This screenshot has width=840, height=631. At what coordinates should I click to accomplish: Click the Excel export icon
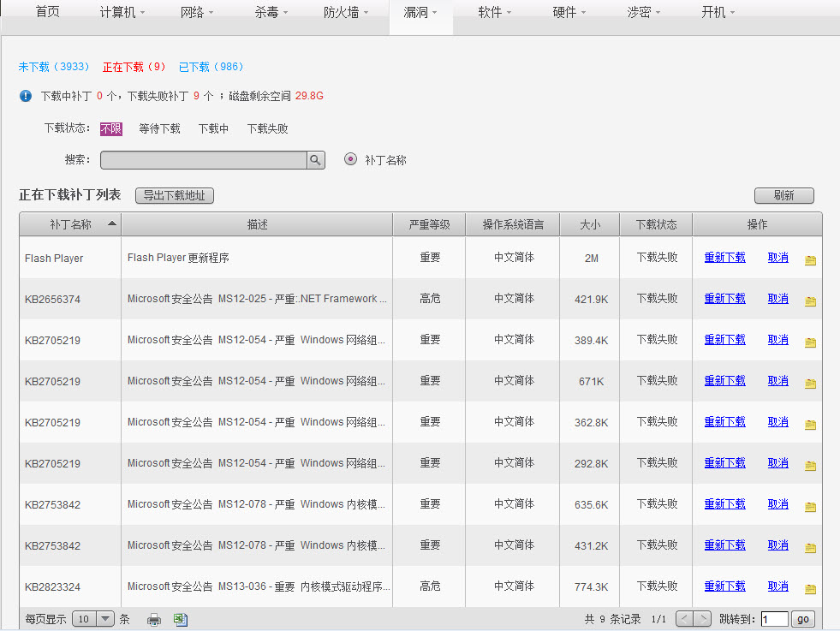click(181, 620)
